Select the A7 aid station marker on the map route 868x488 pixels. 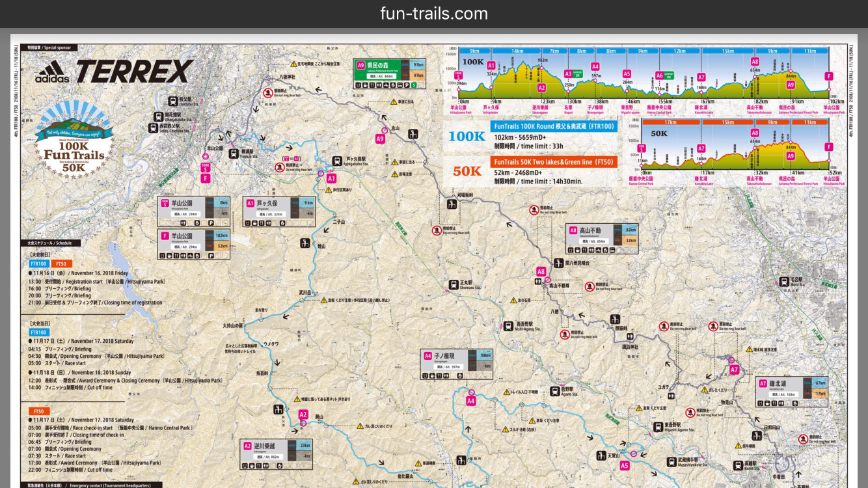point(734,370)
